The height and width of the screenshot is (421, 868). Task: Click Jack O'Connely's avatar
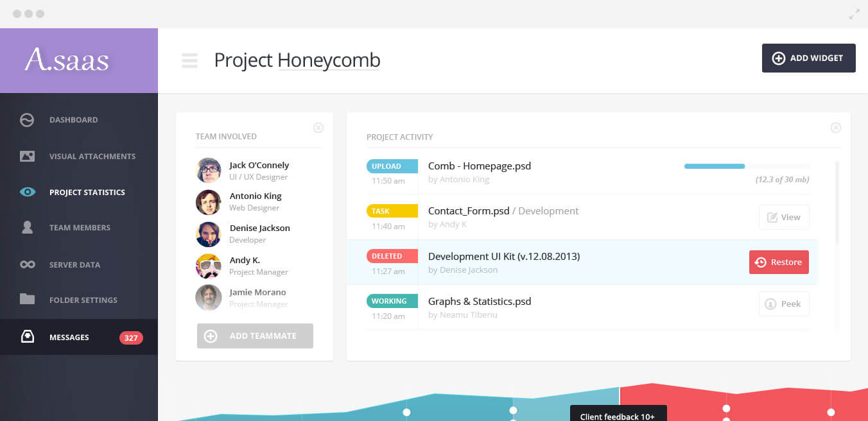pyautogui.click(x=209, y=171)
